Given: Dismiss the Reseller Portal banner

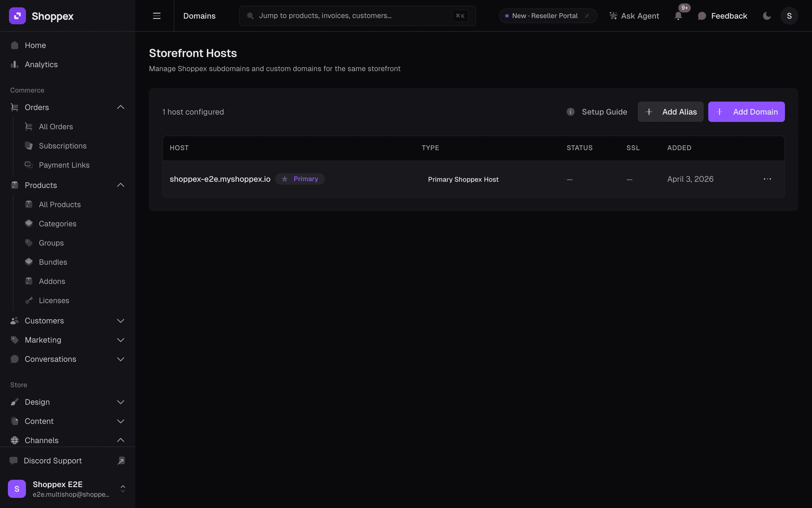Looking at the screenshot, I should [587, 16].
